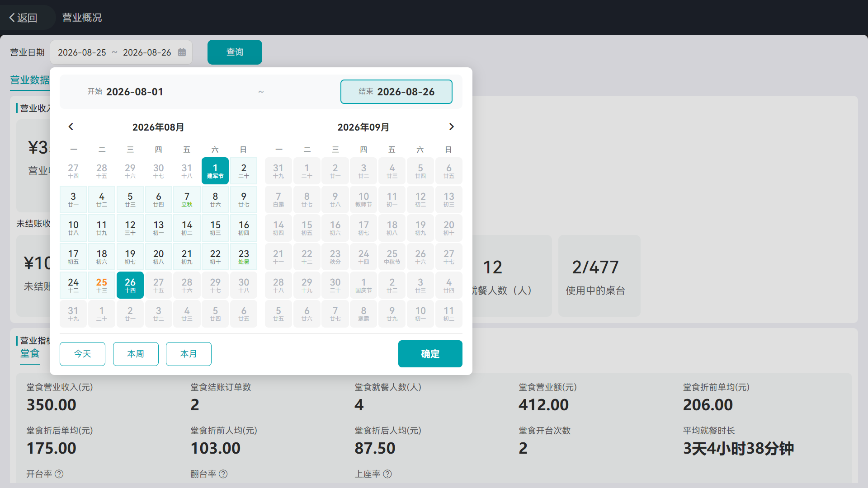Click the 2026年09月 month header
Image resolution: width=868 pixels, height=488 pixels.
363,127
